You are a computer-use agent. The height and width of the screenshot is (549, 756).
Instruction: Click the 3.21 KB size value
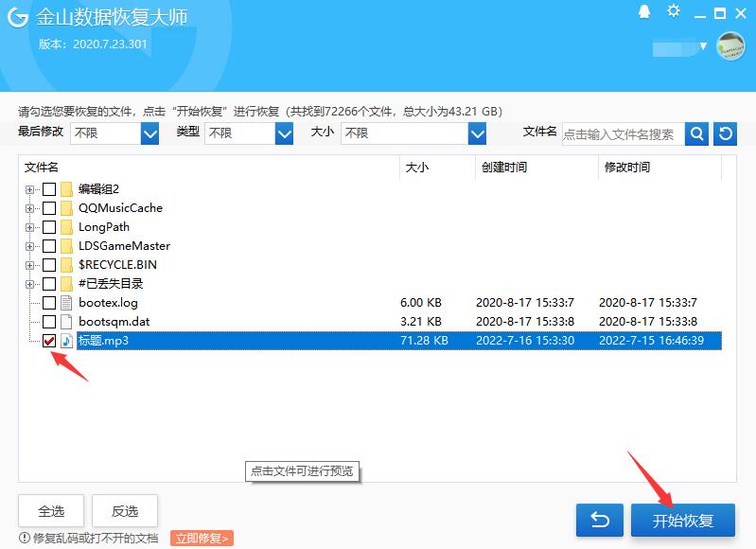click(x=421, y=321)
